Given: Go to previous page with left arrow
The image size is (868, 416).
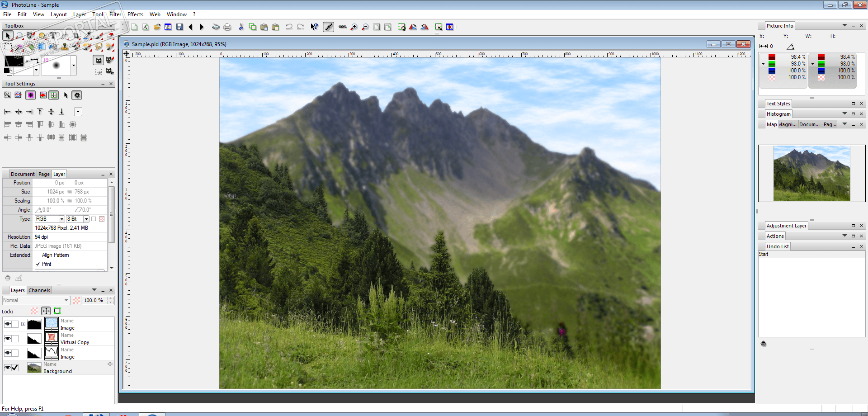Looking at the screenshot, I should 191,27.
